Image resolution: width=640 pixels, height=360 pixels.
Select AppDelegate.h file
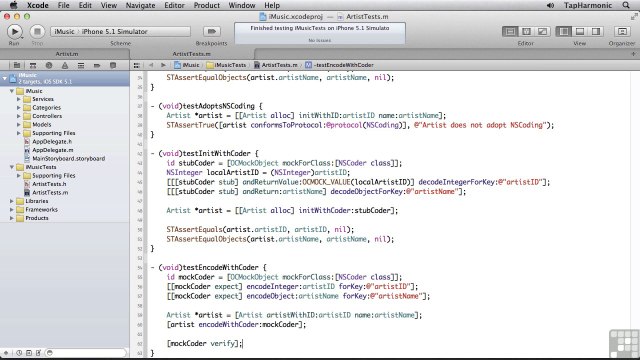[x=52, y=142]
